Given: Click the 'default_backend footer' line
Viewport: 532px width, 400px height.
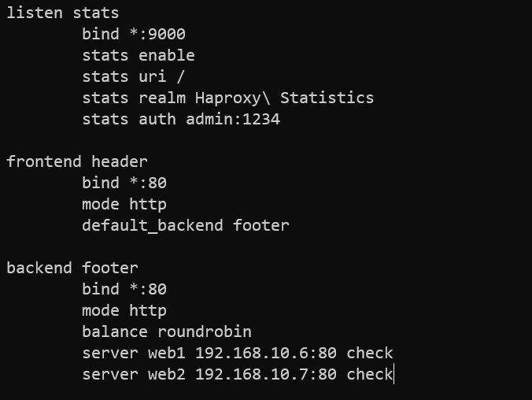Looking at the screenshot, I should click(x=186, y=225).
